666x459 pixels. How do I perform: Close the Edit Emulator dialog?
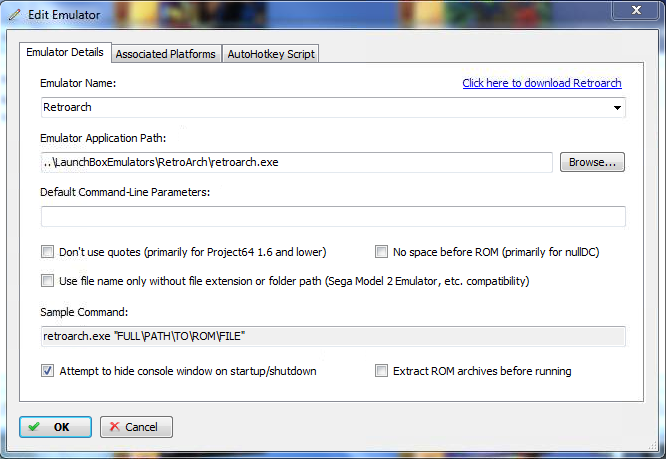pos(635,10)
